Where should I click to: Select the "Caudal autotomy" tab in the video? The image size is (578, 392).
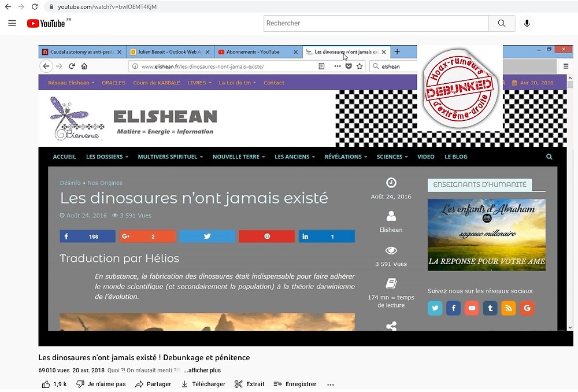click(x=82, y=52)
